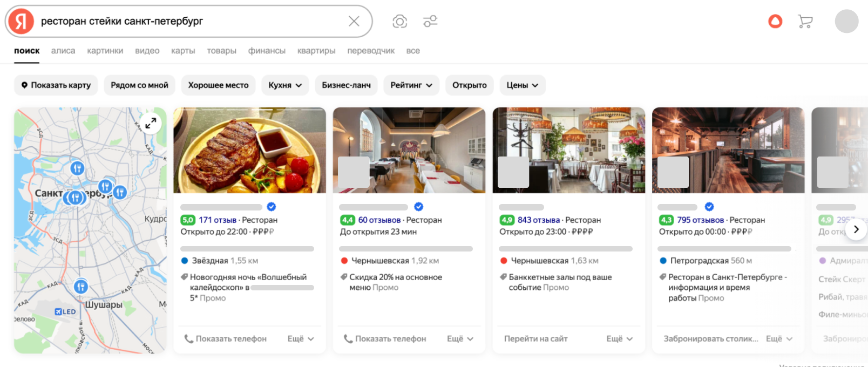This screenshot has height=367, width=868.
Task: Click promo tag icon near Скидка 20%
Action: point(344,277)
